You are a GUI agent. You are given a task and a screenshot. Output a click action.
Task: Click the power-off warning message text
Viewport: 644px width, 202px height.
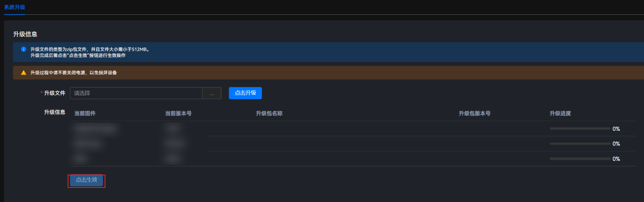[74, 73]
